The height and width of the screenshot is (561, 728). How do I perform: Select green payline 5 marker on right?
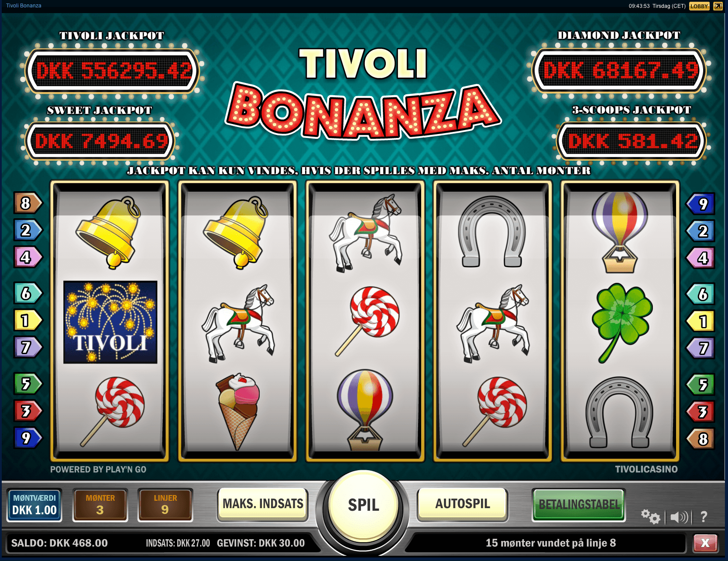701,385
